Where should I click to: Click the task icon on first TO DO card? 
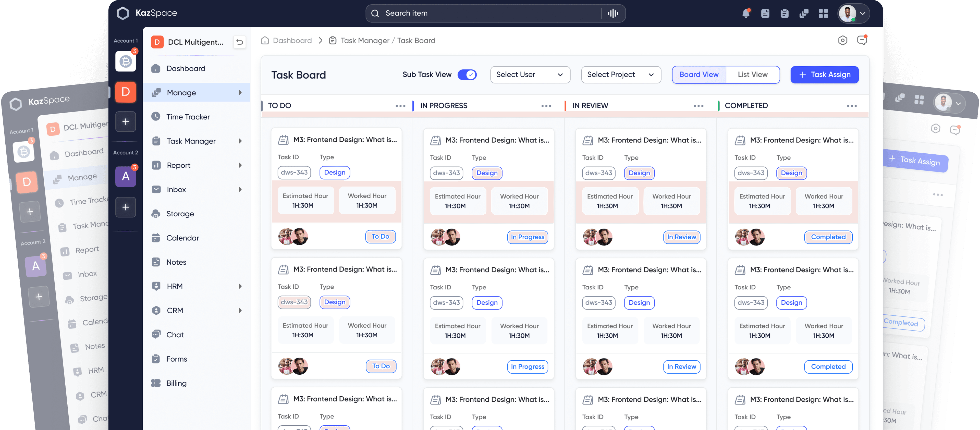point(284,140)
